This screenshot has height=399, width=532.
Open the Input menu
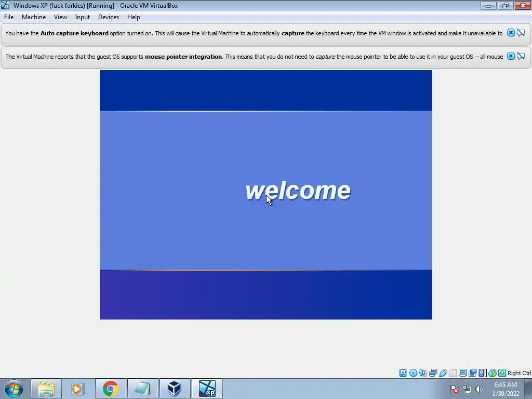(83, 17)
